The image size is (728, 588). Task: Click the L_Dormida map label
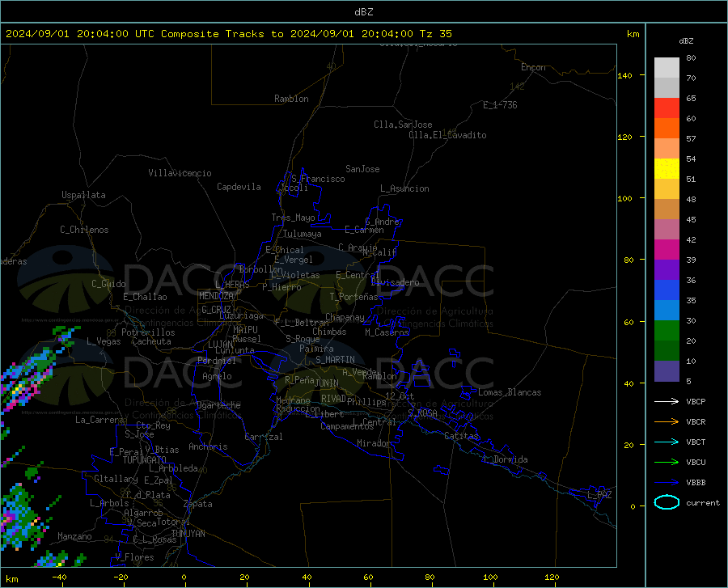tap(505, 459)
